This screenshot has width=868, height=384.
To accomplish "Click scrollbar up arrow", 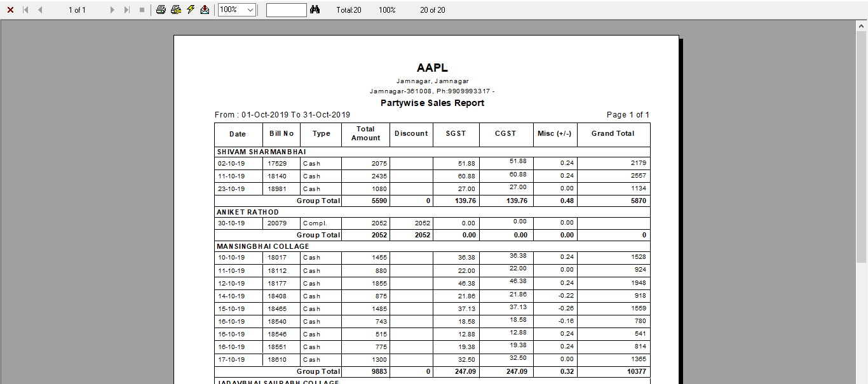I will pos(862,26).
